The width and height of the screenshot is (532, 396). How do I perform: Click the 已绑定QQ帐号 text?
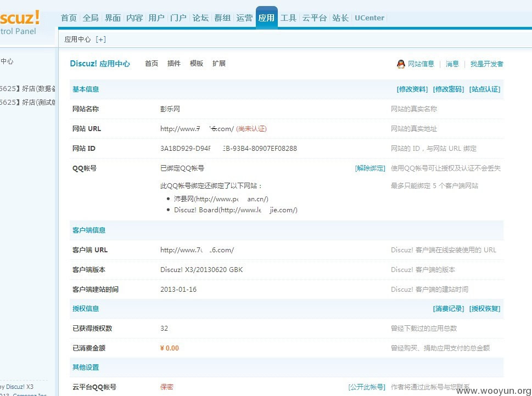pyautogui.click(x=182, y=168)
